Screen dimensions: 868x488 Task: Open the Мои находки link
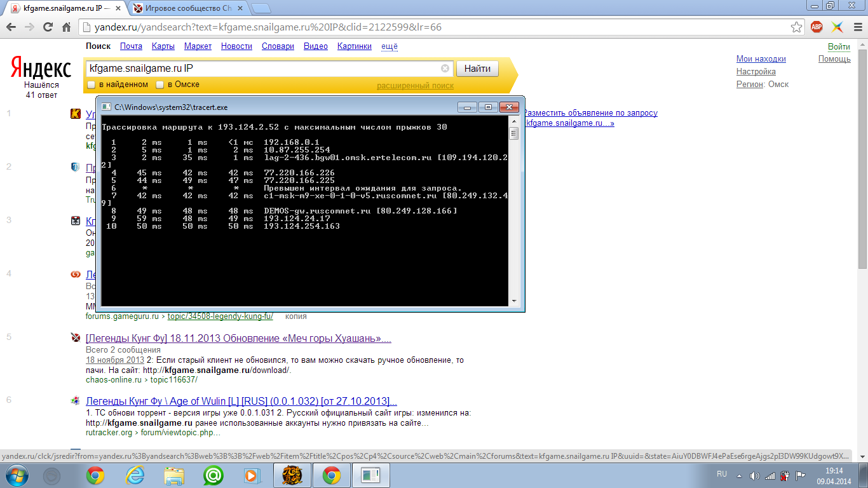point(761,58)
